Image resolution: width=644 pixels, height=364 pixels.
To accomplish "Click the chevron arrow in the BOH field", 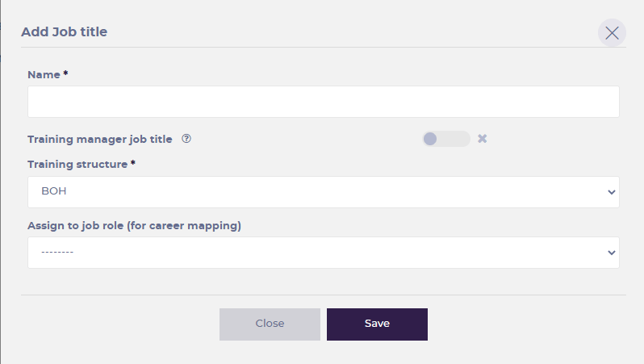I will 611,192.
